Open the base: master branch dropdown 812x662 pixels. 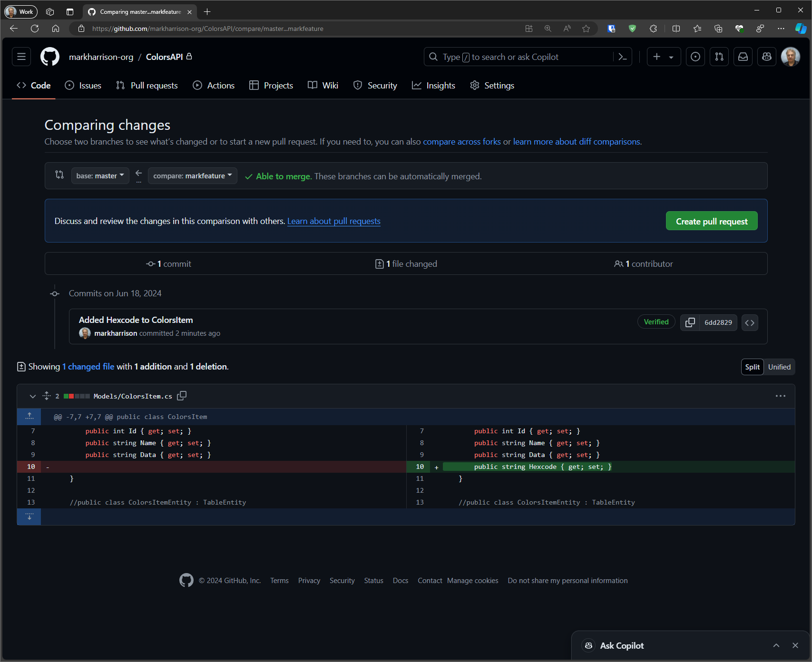[100, 176]
